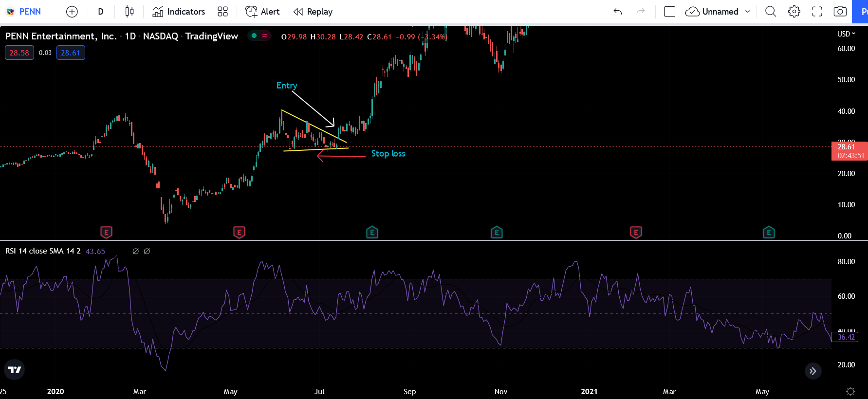Open the quick search magnifier
This screenshot has width=868, height=399.
[770, 12]
